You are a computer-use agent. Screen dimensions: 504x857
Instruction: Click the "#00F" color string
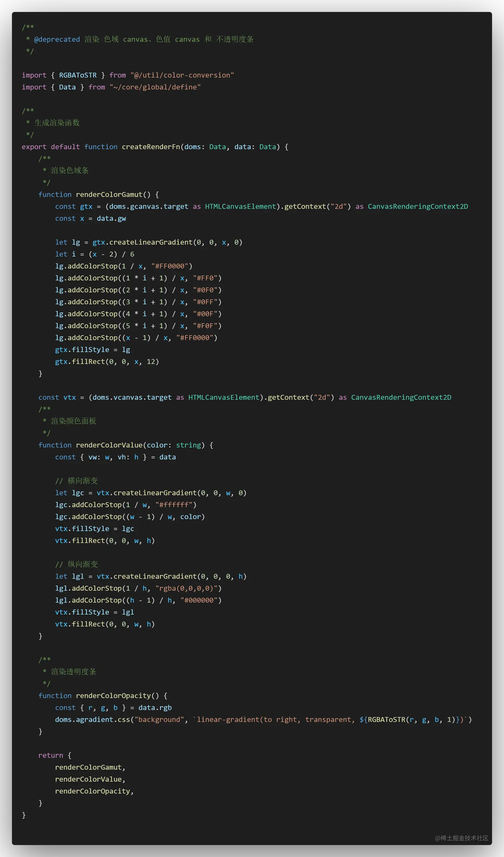[205, 314]
